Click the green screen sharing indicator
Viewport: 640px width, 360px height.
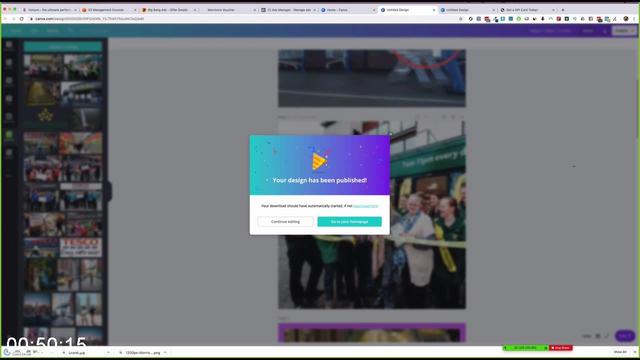click(x=526, y=348)
